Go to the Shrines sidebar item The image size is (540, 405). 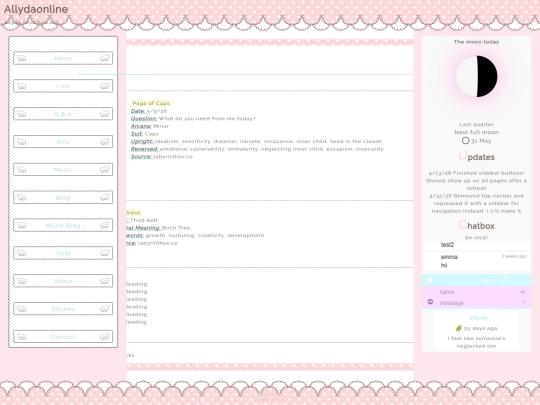pyautogui.click(x=63, y=309)
